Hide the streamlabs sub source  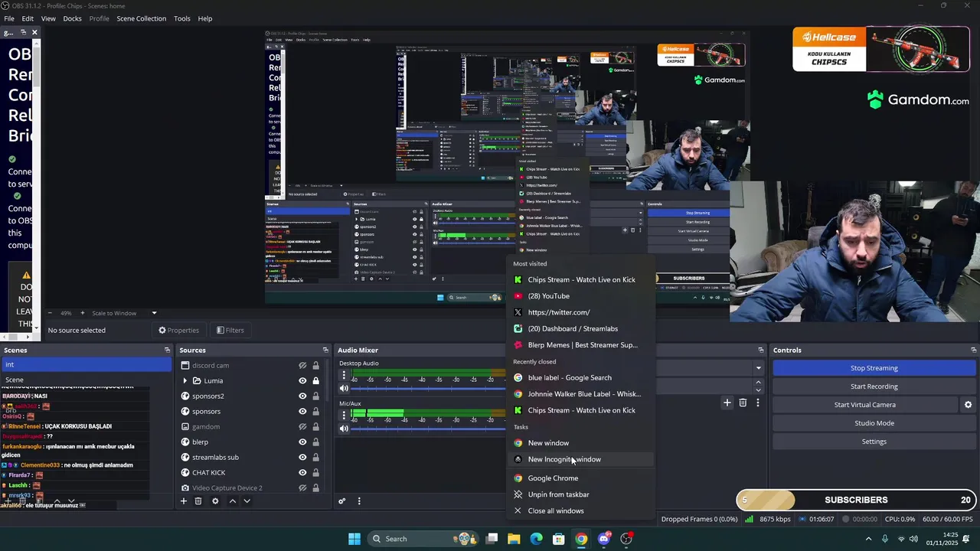point(302,458)
